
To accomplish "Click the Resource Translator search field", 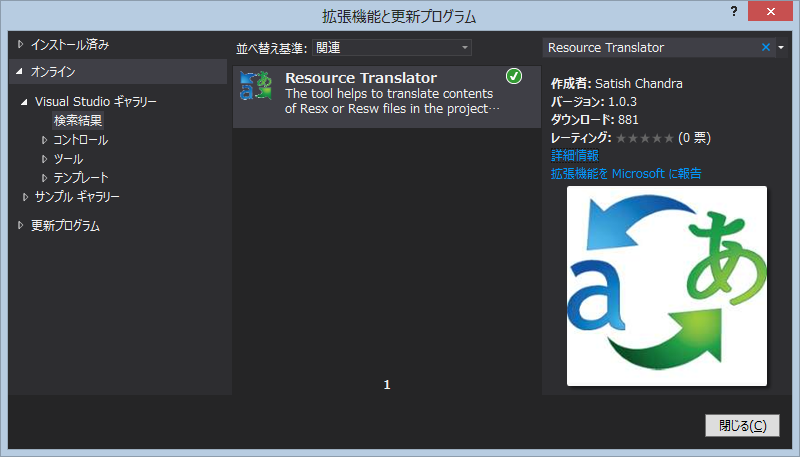I will (652, 47).
